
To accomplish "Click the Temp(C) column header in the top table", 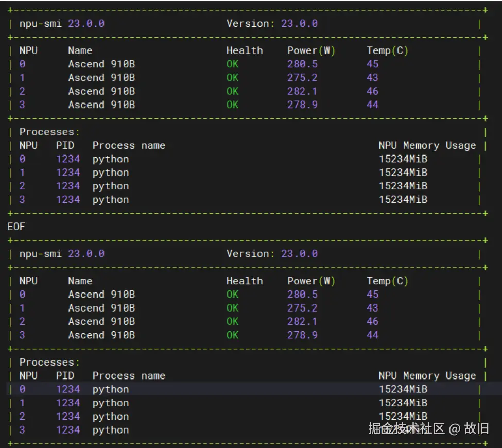I will [x=387, y=50].
